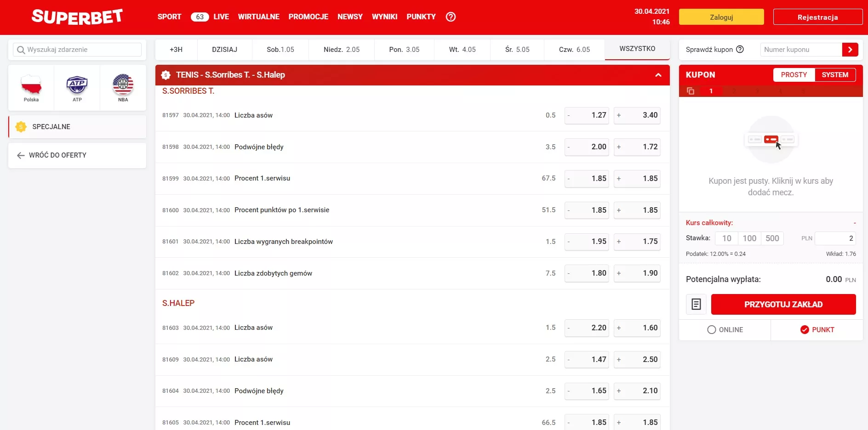The width and height of the screenshot is (868, 430).
Task: Click the PRZYGOTUJ ZAKŁAD button
Action: [783, 304]
